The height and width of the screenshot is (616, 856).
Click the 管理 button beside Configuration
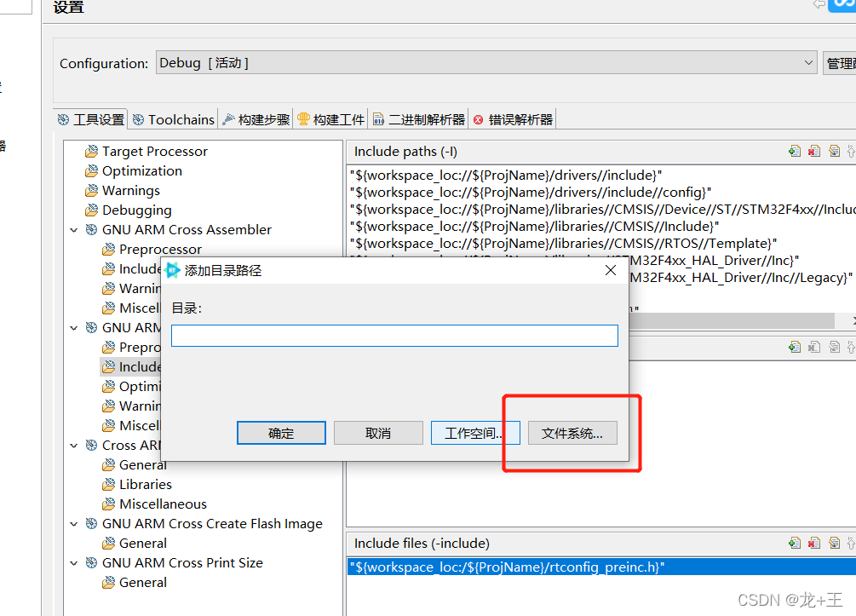840,63
